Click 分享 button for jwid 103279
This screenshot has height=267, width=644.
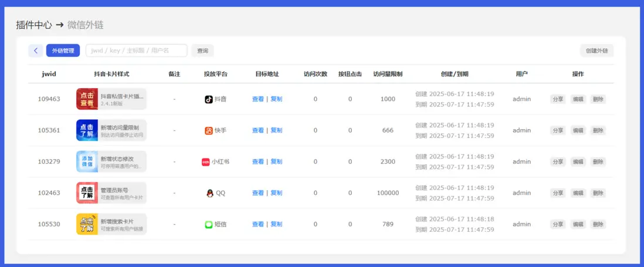click(558, 161)
